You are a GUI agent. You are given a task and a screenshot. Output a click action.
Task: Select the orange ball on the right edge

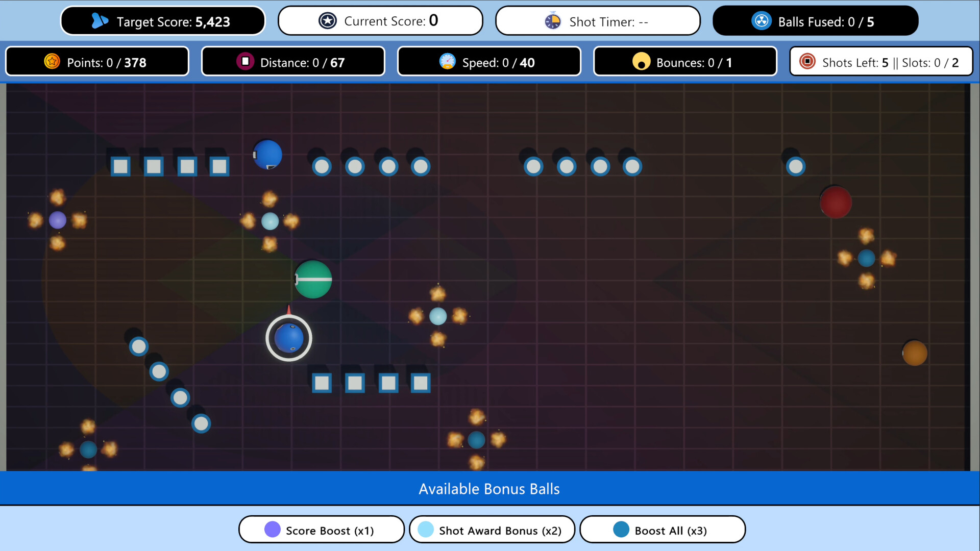point(915,352)
